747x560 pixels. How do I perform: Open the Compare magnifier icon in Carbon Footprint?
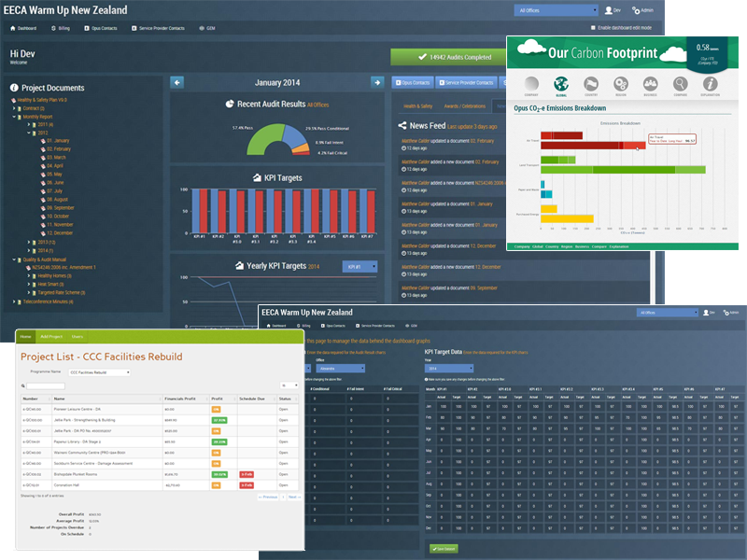point(681,84)
